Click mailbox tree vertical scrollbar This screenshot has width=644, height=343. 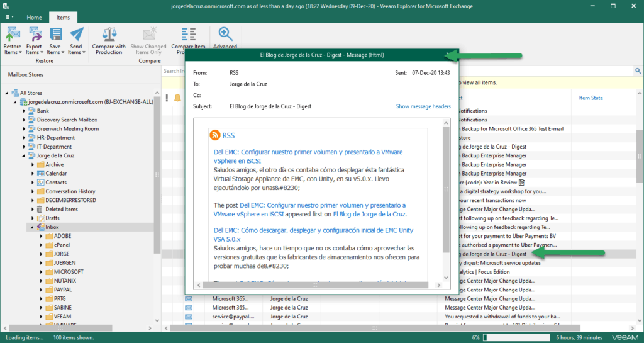[x=157, y=174]
